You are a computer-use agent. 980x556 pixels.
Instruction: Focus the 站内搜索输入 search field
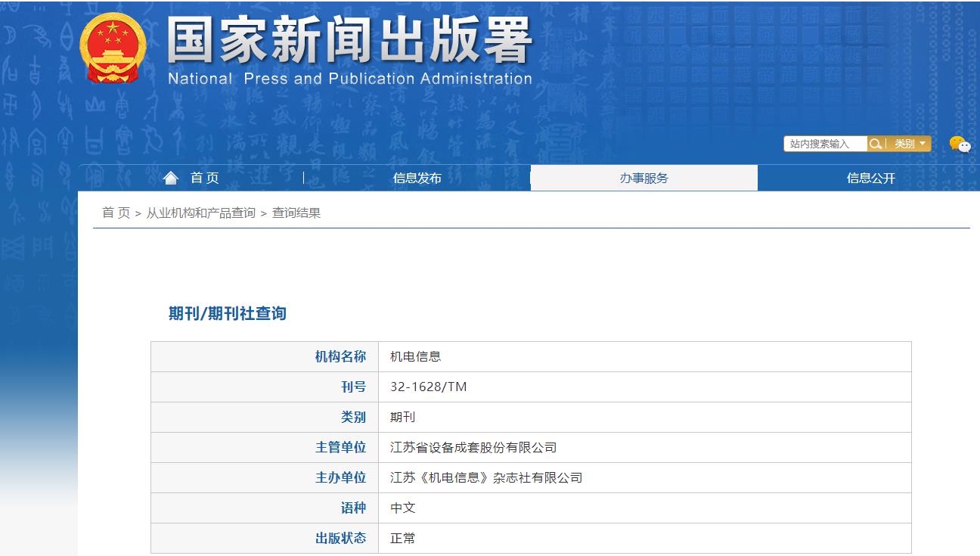(825, 144)
